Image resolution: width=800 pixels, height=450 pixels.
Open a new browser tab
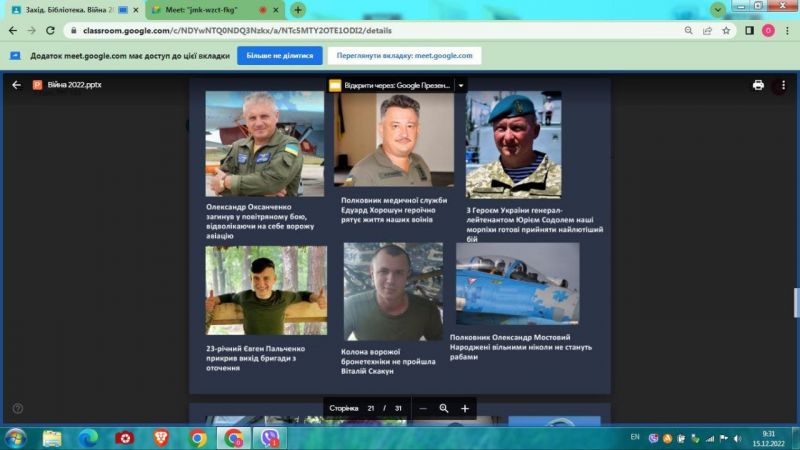click(298, 10)
